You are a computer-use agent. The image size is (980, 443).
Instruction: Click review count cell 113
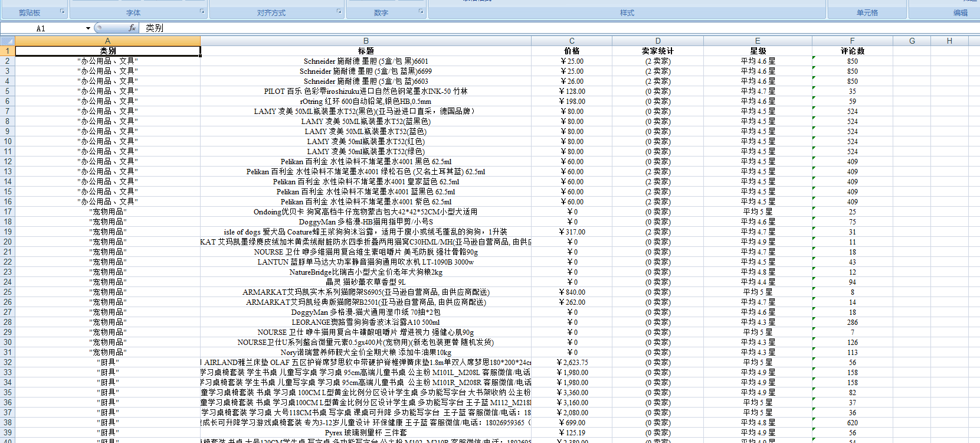pyautogui.click(x=853, y=352)
